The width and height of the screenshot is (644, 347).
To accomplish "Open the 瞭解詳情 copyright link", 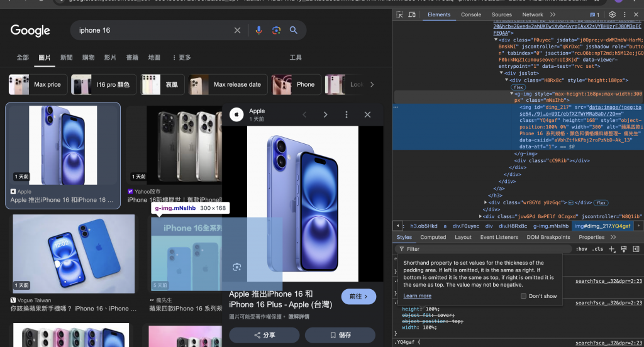I will point(299,317).
